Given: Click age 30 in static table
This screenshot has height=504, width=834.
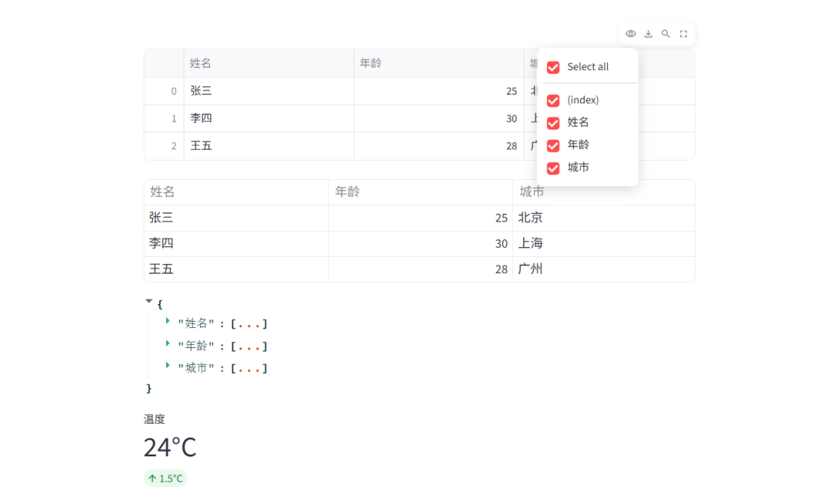Looking at the screenshot, I should (x=420, y=243).
